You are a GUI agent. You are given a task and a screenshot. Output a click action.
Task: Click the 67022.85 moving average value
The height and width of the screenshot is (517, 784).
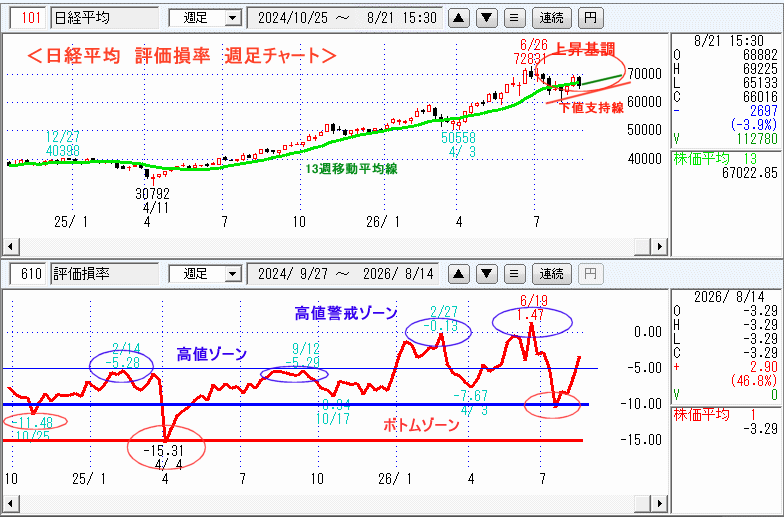(x=750, y=174)
